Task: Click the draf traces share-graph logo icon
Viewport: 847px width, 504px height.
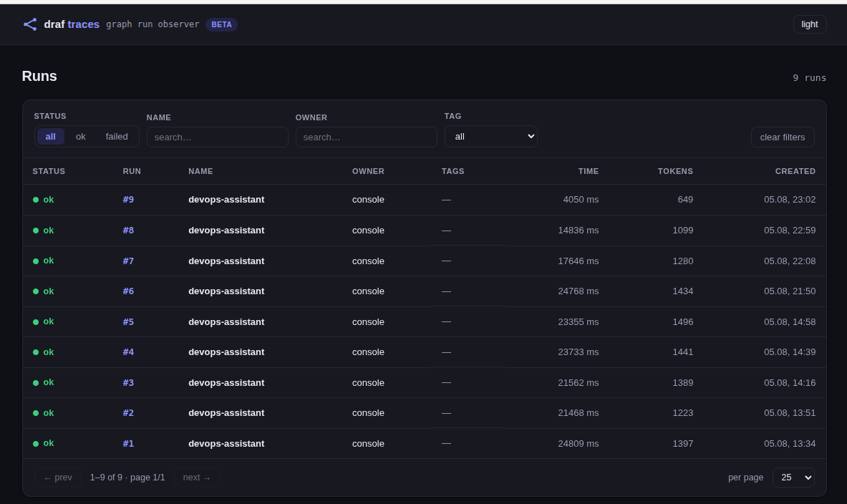Action: tap(30, 24)
